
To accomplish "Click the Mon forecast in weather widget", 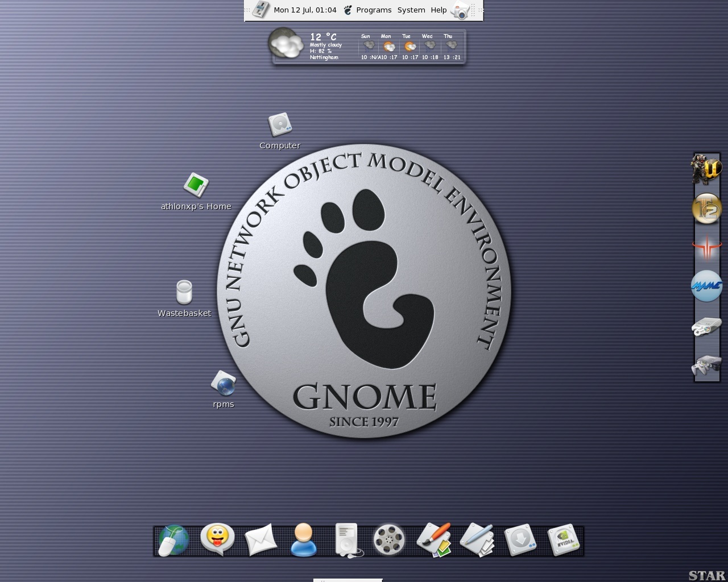I will point(388,47).
